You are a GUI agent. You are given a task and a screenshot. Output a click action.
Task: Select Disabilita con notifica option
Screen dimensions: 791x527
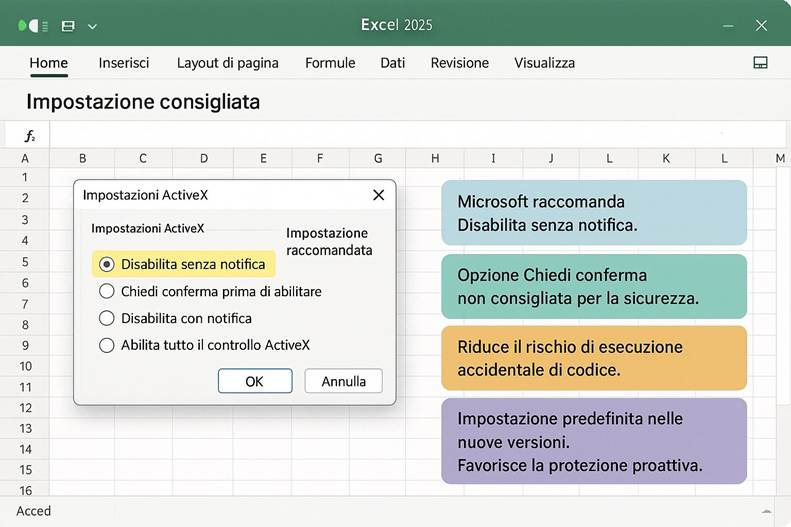pyautogui.click(x=175, y=318)
